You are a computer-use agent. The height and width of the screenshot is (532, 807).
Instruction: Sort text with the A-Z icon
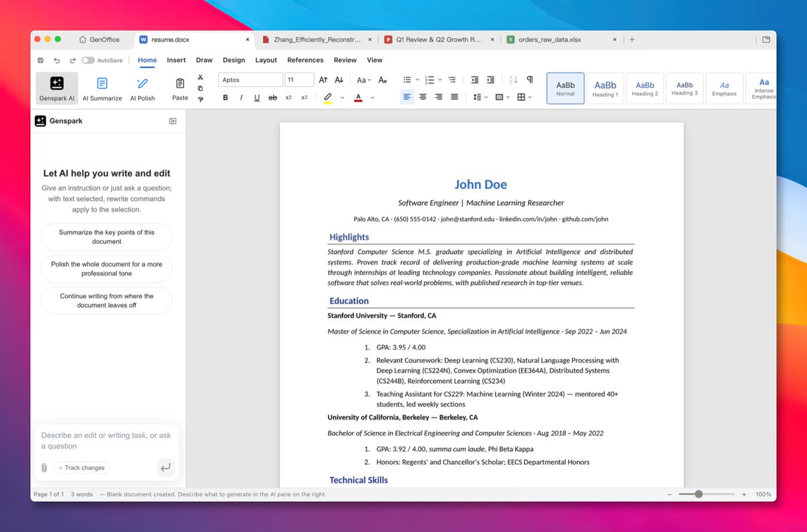[x=513, y=79]
